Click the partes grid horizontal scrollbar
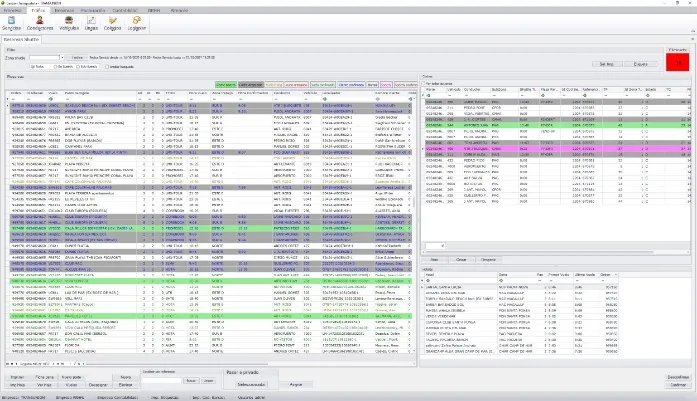 [538, 253]
